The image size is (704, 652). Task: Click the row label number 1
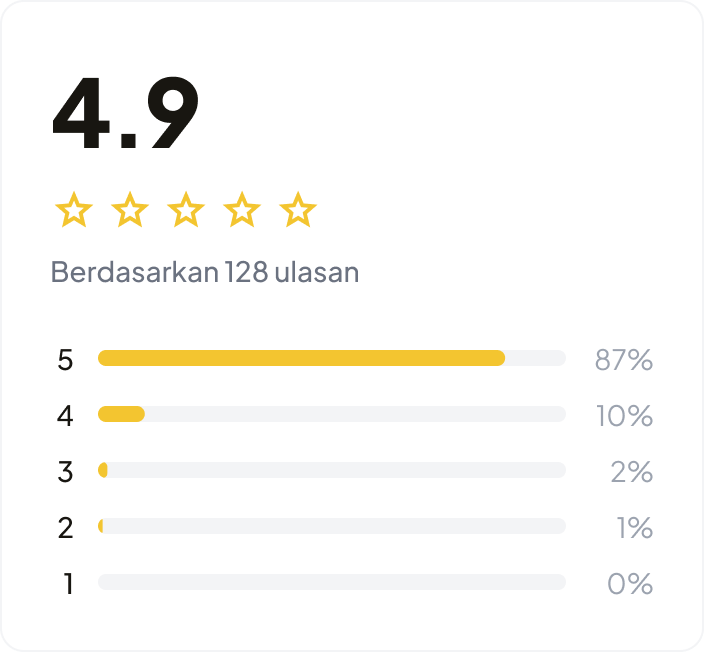(x=68, y=584)
